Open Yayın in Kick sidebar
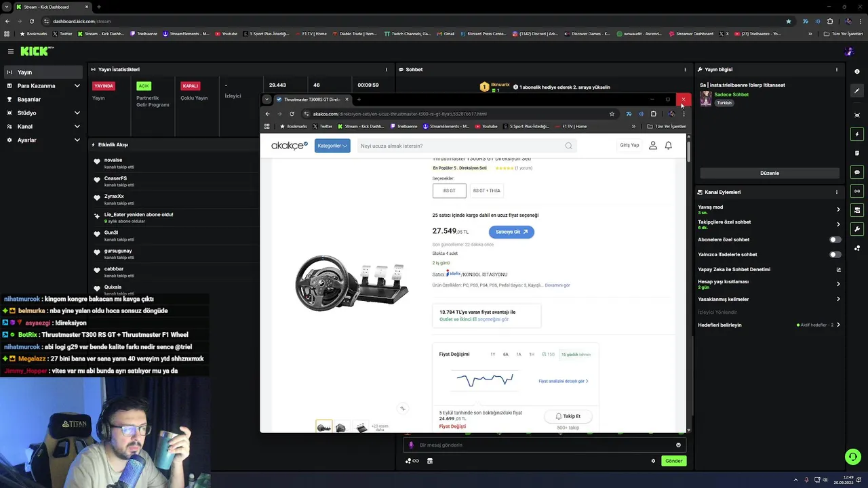Screen dimensions: 868x488 [x=43, y=72]
